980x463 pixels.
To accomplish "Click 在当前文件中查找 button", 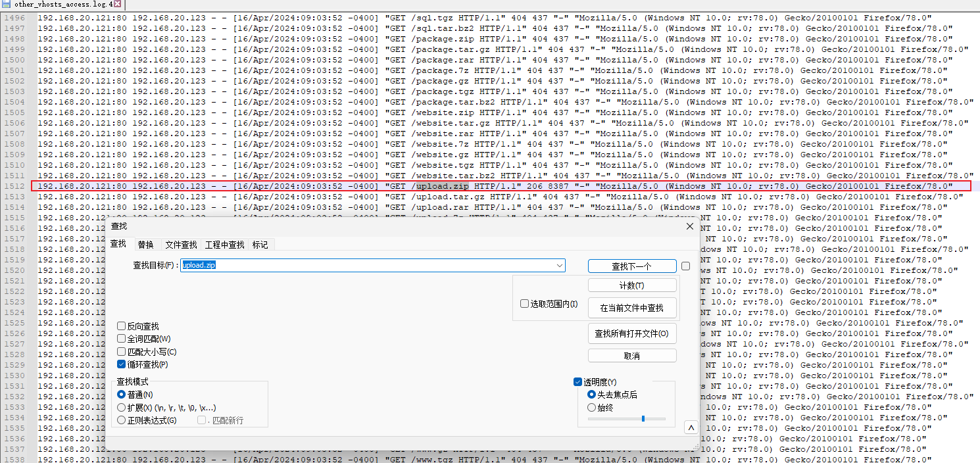I will click(632, 308).
